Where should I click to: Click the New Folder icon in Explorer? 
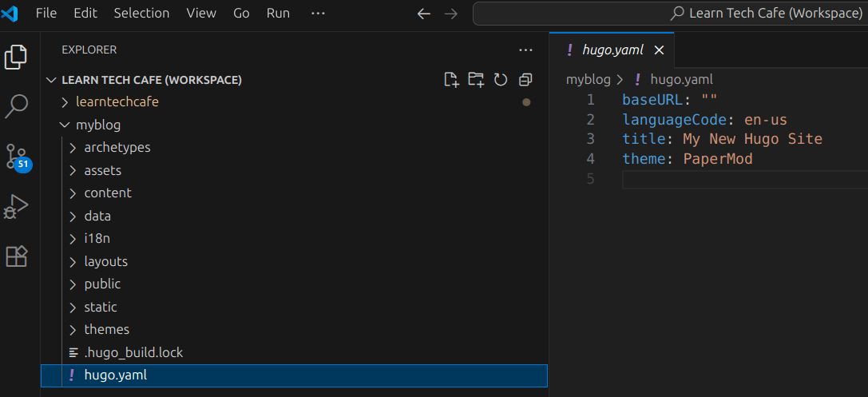[476, 81]
